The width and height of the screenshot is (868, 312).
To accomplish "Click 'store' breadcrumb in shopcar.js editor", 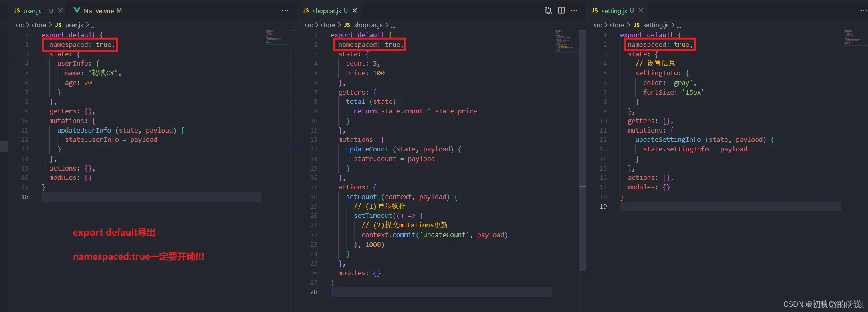I will coord(328,25).
